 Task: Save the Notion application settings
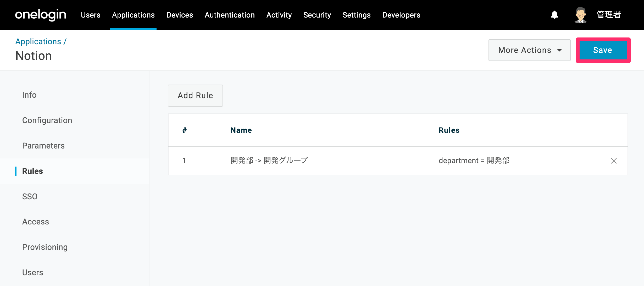point(603,50)
